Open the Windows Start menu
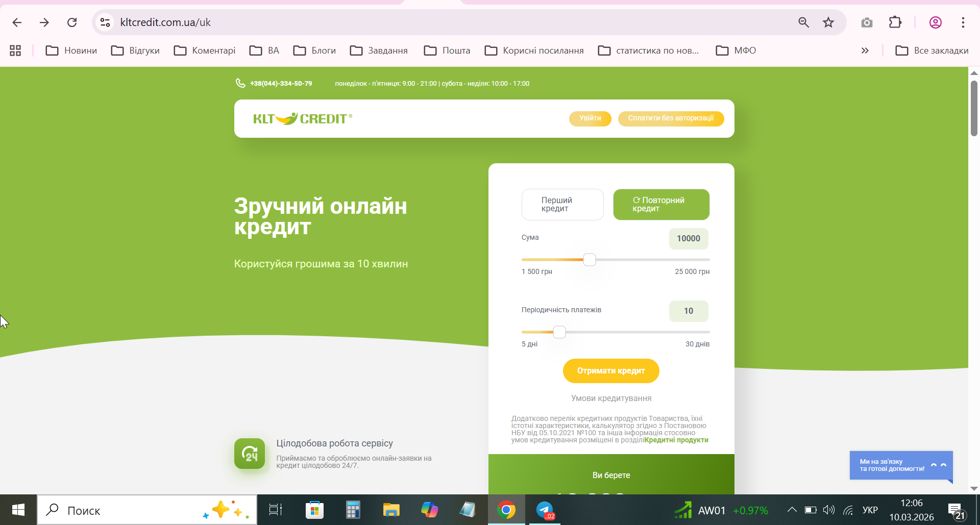 click(x=18, y=510)
